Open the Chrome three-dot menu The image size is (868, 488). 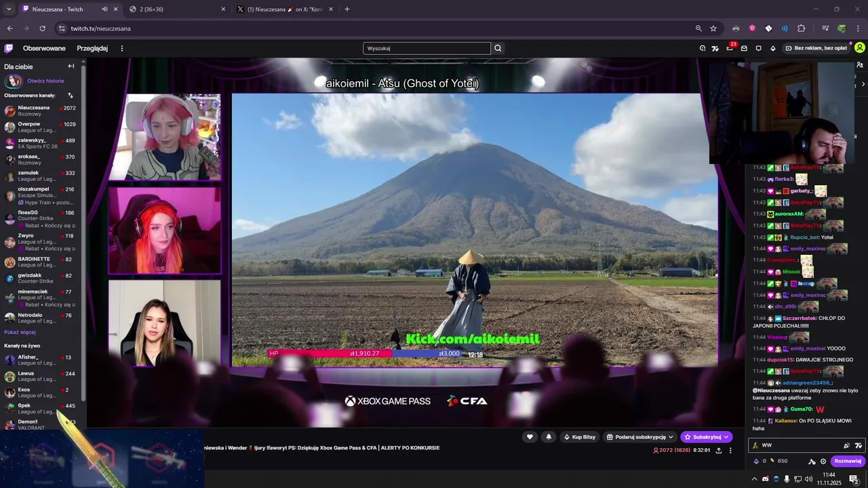coord(859,28)
